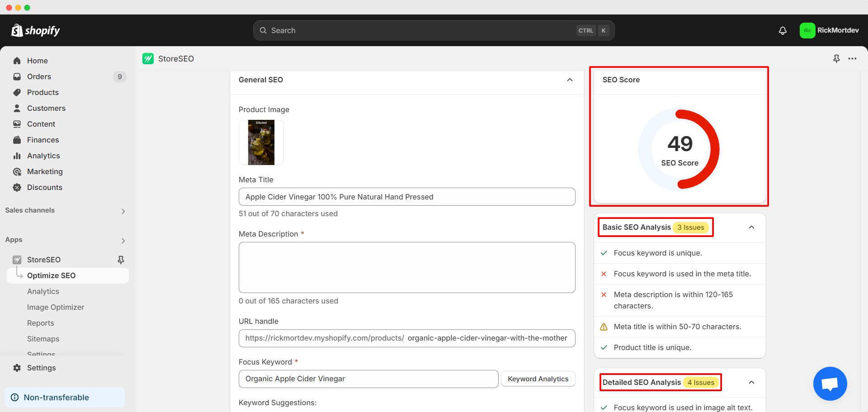This screenshot has height=412, width=868.
Task: Click the Products tag icon
Action: click(x=17, y=92)
